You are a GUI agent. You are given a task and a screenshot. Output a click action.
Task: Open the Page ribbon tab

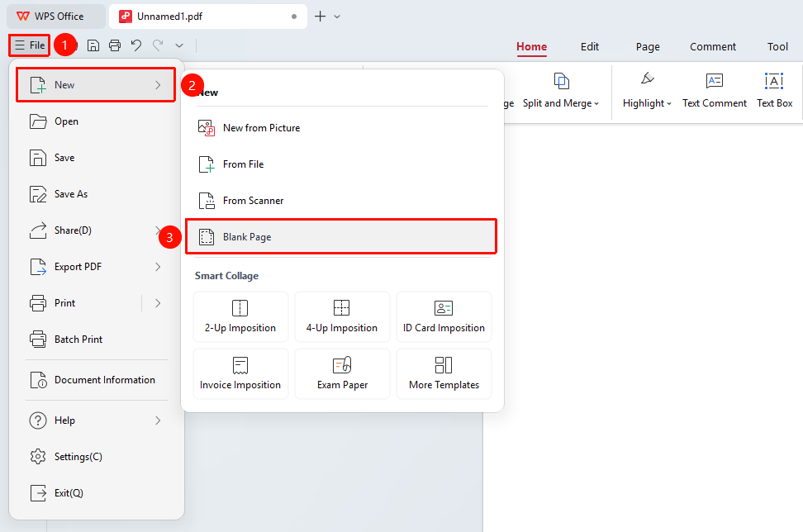coord(648,46)
